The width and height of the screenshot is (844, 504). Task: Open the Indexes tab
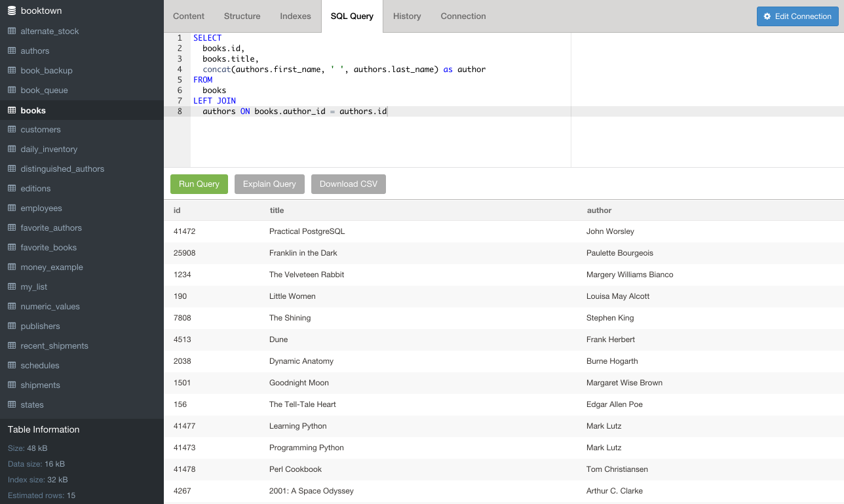[x=296, y=16]
